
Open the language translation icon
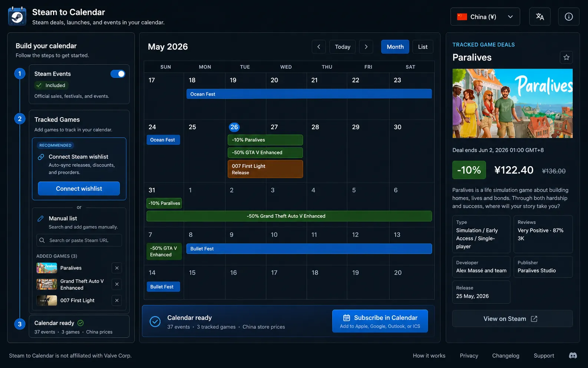540,17
